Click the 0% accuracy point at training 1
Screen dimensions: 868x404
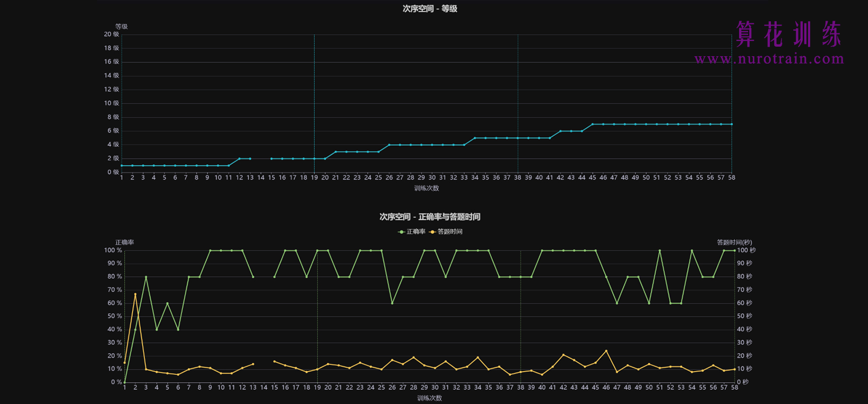point(125,382)
